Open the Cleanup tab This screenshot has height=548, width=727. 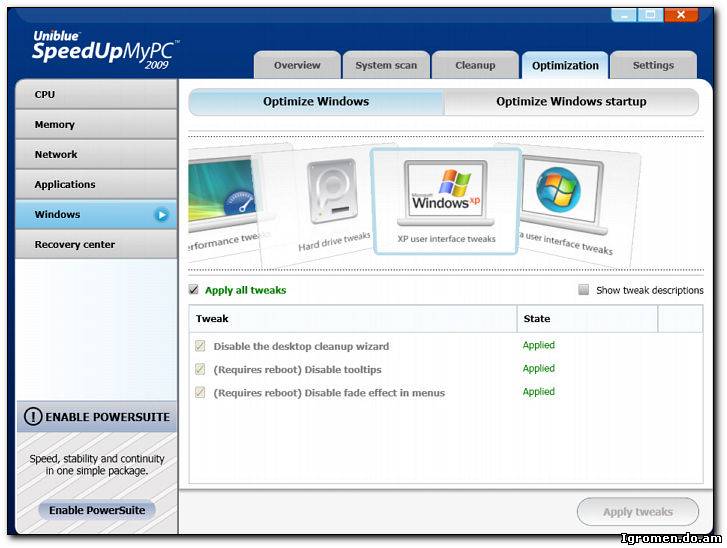(x=475, y=65)
